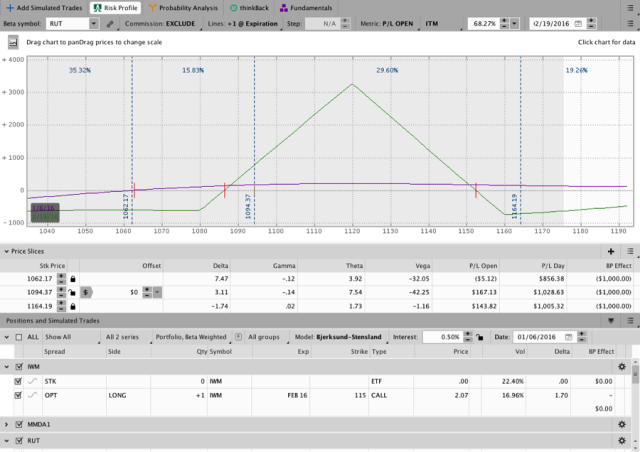Toggle the RUT group checkbox
Screen dimensions: 640x452
[x=19, y=441]
